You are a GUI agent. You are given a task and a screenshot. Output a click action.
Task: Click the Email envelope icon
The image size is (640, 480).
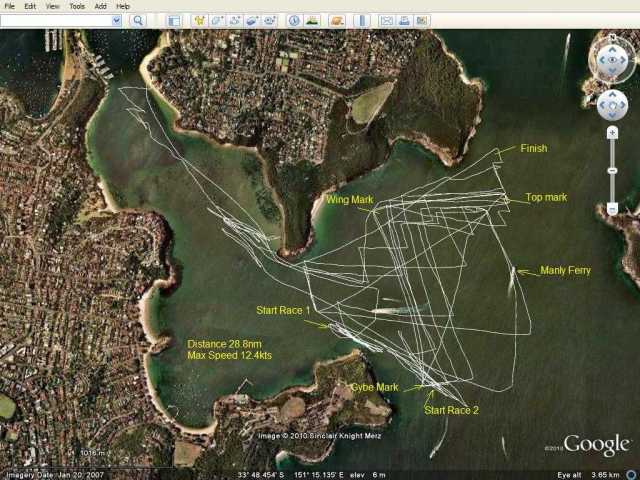(x=387, y=20)
